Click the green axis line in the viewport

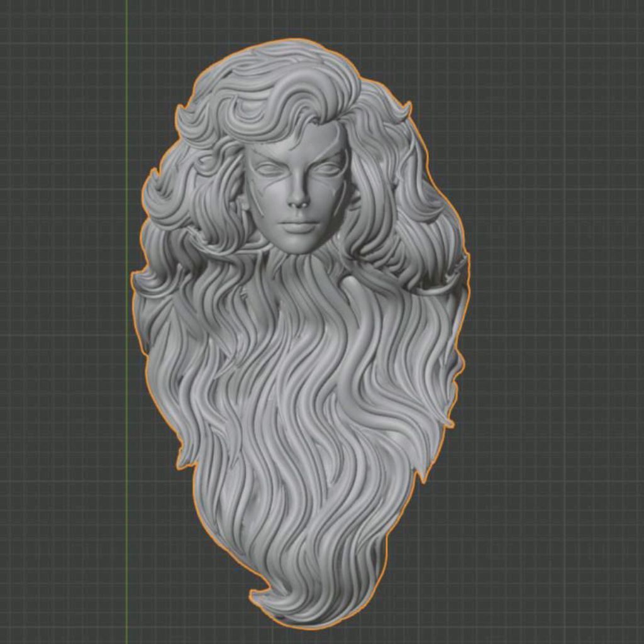126,322
